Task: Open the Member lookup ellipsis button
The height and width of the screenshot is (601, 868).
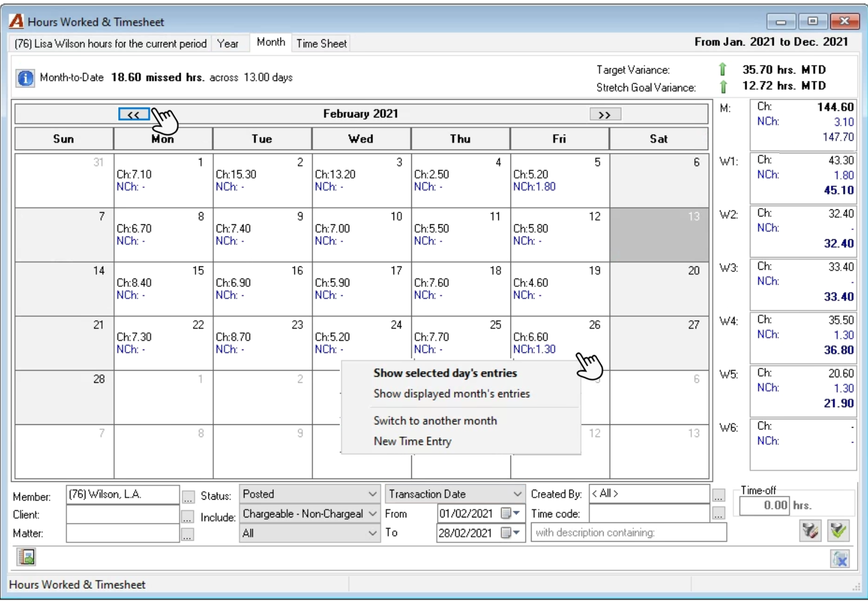Action: (x=188, y=496)
